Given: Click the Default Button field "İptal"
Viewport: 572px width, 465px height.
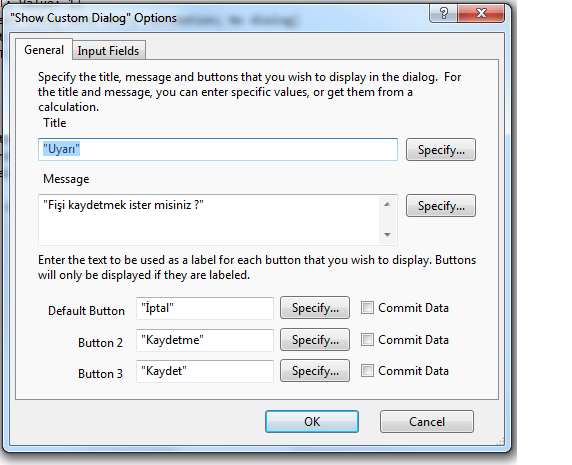Looking at the screenshot, I should [x=205, y=308].
